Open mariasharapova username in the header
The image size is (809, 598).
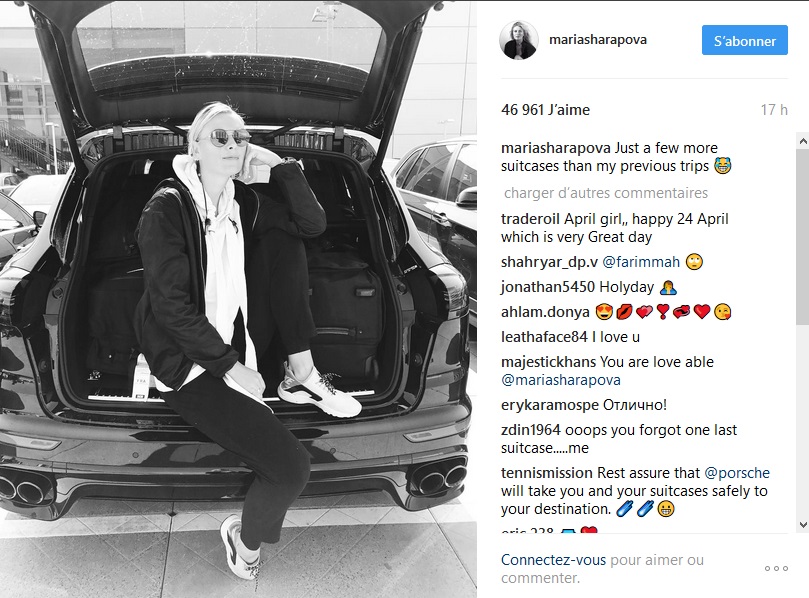(x=597, y=40)
